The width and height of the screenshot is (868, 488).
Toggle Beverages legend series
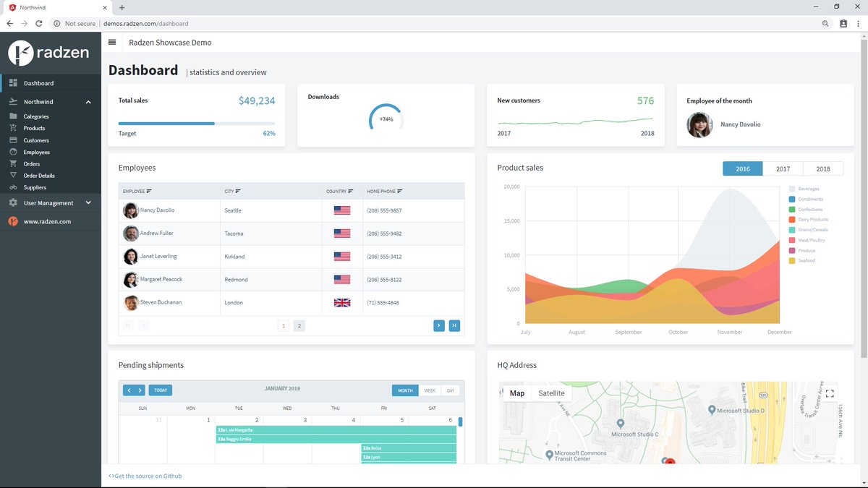pyautogui.click(x=804, y=189)
